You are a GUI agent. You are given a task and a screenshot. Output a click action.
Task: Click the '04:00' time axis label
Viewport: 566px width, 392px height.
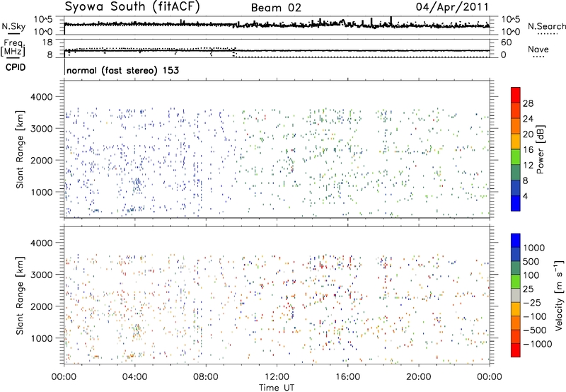click(134, 377)
